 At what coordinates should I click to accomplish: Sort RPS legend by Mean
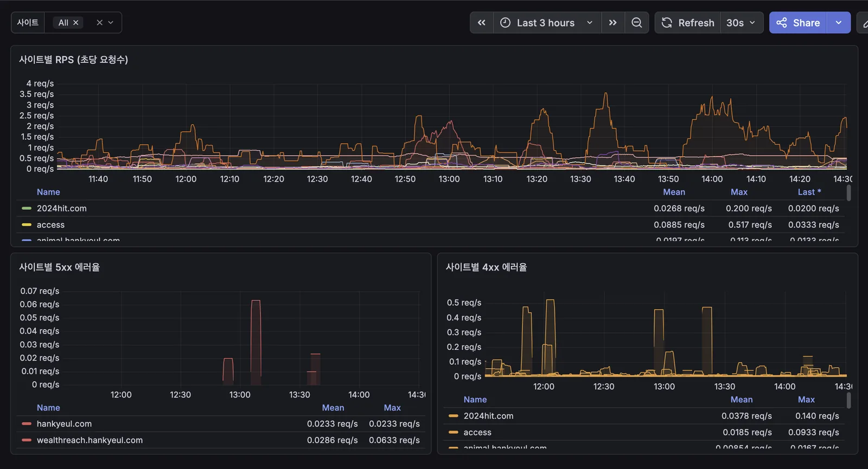(674, 192)
